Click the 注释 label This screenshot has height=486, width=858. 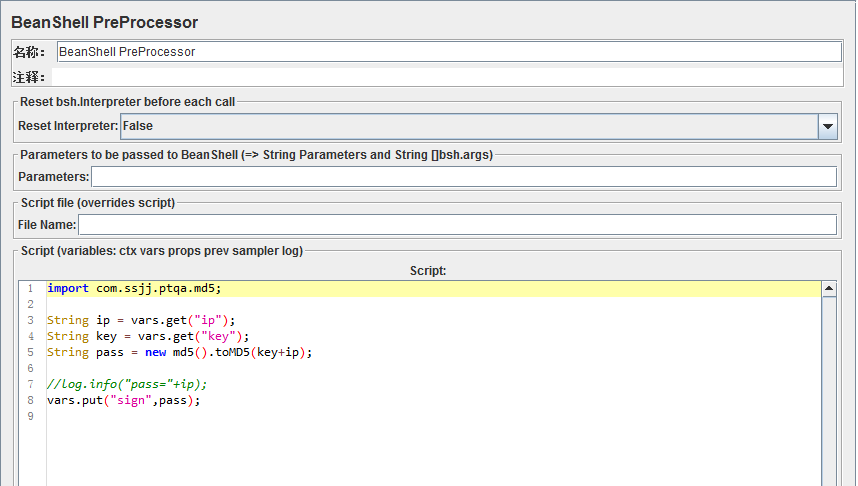[29, 77]
